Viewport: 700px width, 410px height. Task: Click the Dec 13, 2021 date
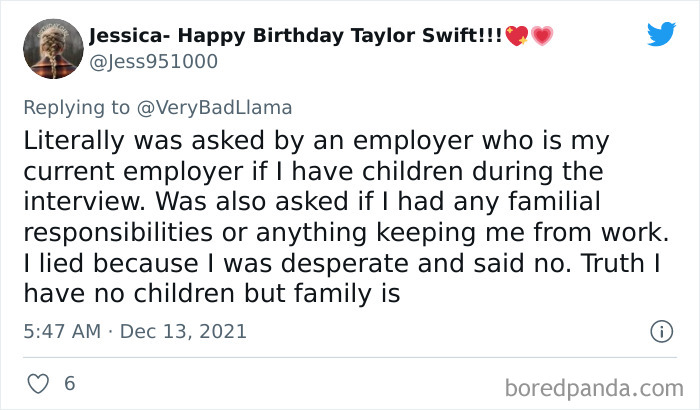183,331
